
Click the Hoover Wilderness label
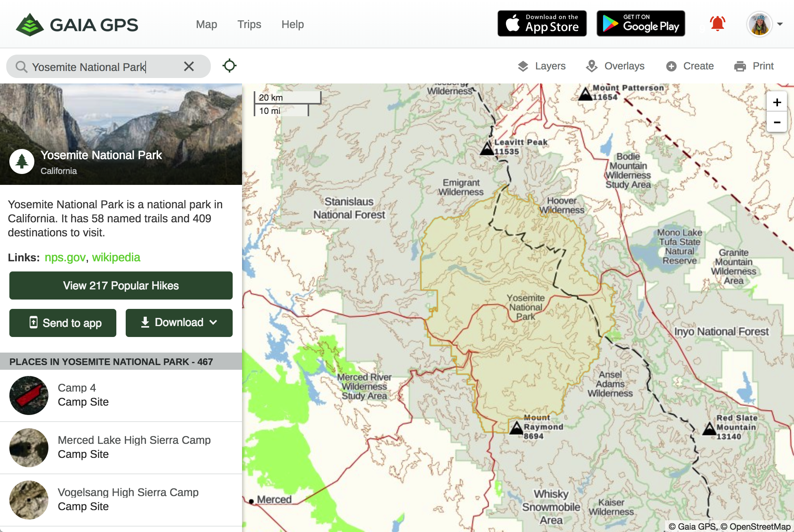pyautogui.click(x=562, y=205)
